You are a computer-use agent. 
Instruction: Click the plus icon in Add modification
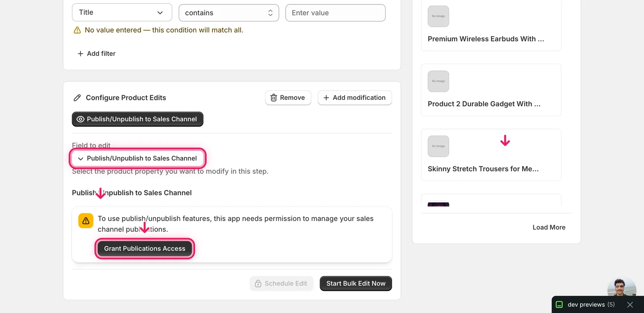click(x=326, y=98)
